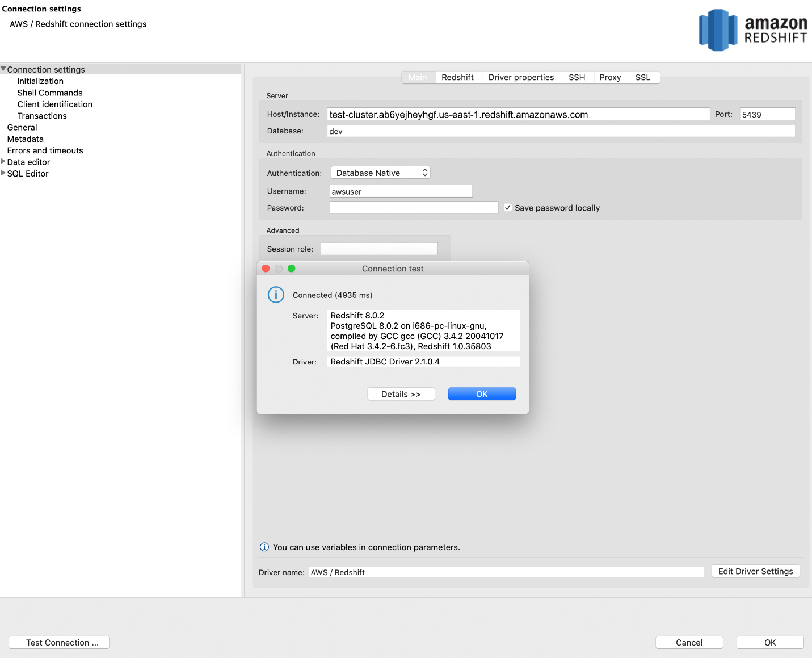812x658 pixels.
Task: Click the Driver name field
Action: [x=507, y=572]
